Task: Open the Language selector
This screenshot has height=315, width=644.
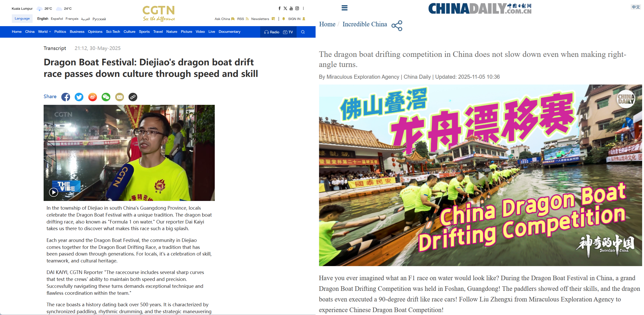Action: pyautogui.click(x=22, y=18)
